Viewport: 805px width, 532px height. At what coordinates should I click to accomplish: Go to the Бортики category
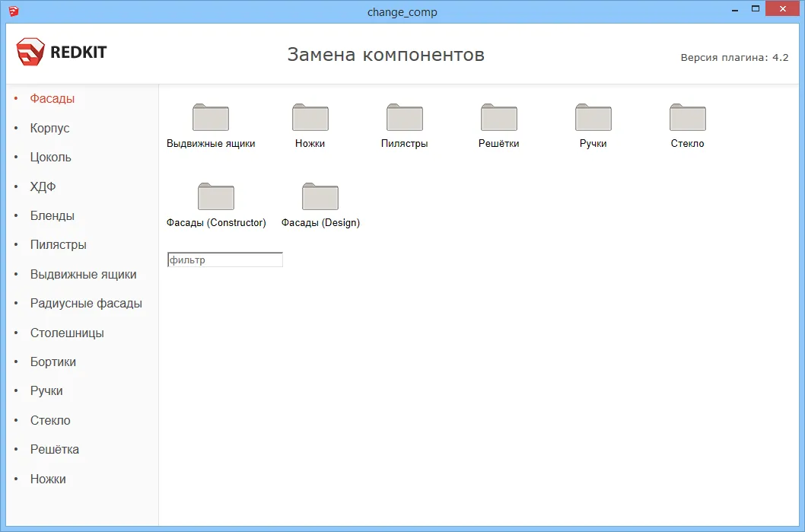point(53,362)
